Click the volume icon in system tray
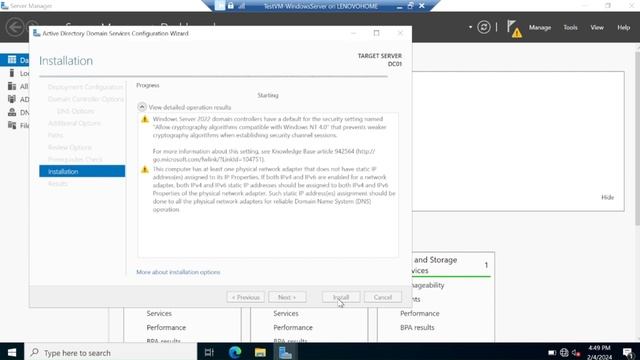 [x=576, y=353]
